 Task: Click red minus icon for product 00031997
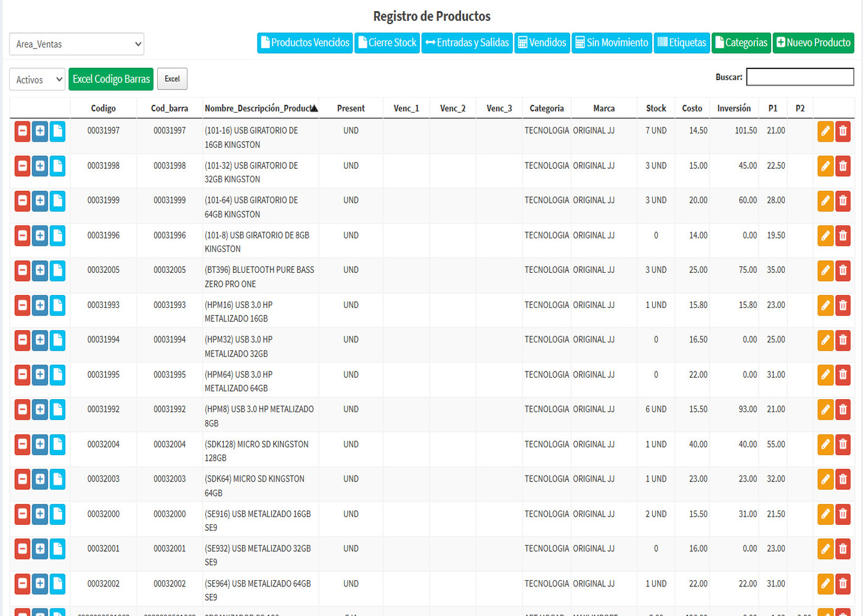(22, 131)
